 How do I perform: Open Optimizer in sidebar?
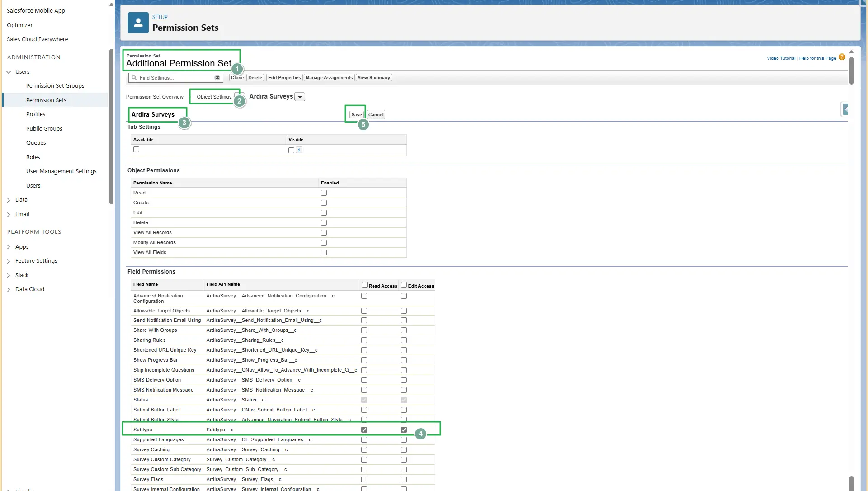19,25
